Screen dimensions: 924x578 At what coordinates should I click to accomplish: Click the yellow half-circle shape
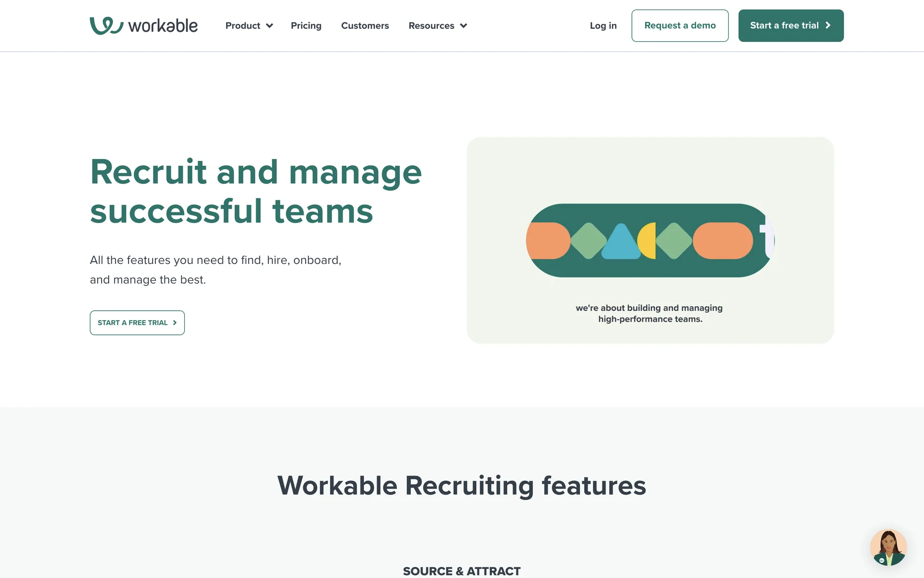pos(648,240)
